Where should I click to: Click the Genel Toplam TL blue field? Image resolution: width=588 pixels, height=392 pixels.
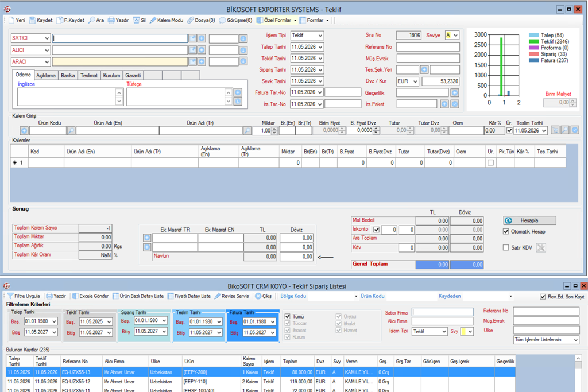coord(432,265)
